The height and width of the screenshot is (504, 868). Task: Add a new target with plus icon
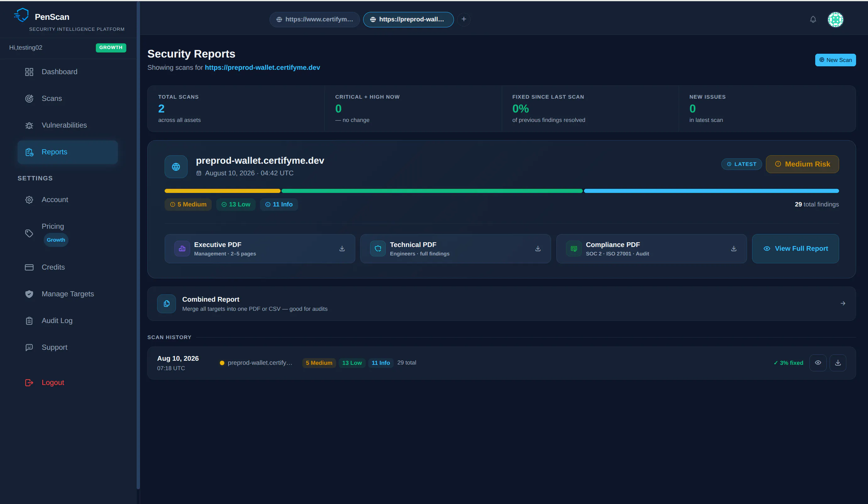tap(464, 19)
